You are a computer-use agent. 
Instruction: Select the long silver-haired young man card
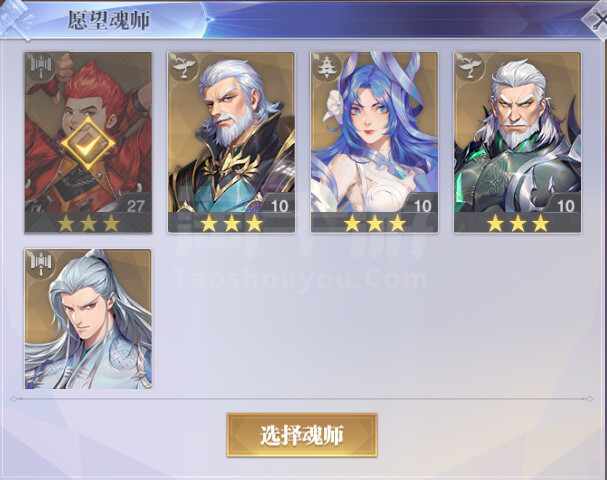pyautogui.click(x=88, y=319)
